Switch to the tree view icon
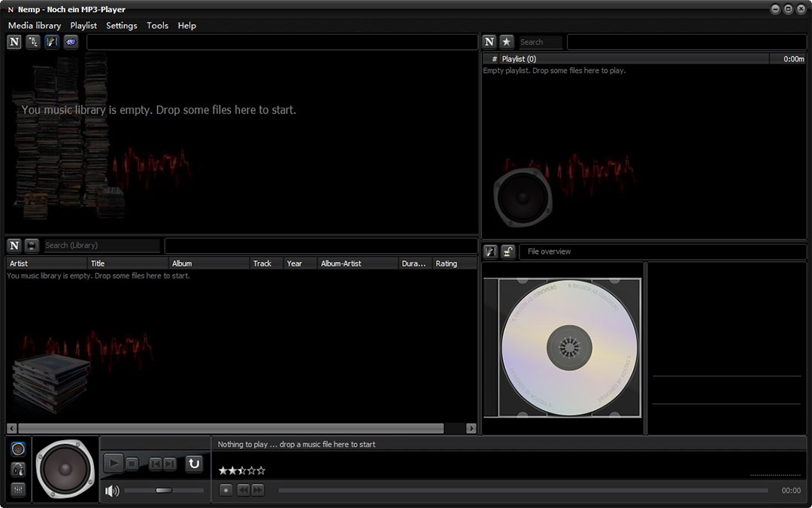 [33, 42]
